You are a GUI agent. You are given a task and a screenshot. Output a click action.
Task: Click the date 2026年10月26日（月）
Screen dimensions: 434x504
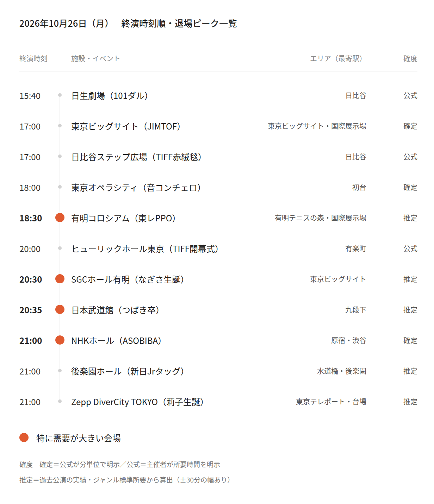64,24
